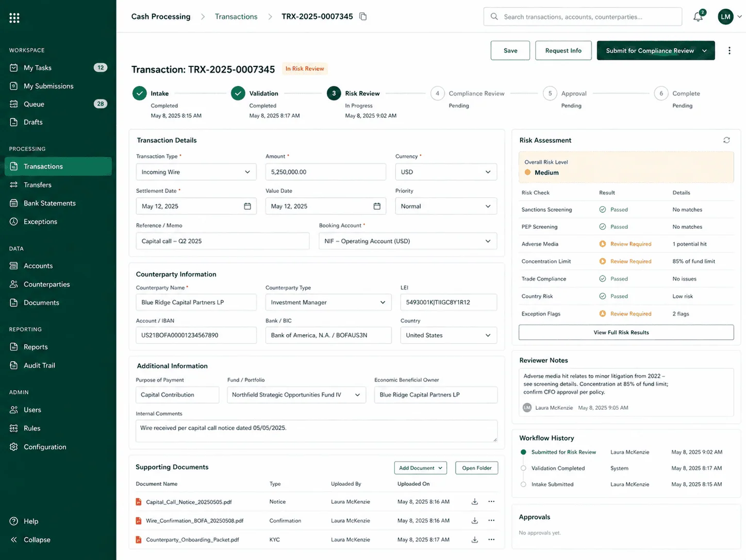Click Open Folder button
The height and width of the screenshot is (560, 746).
[x=477, y=468]
